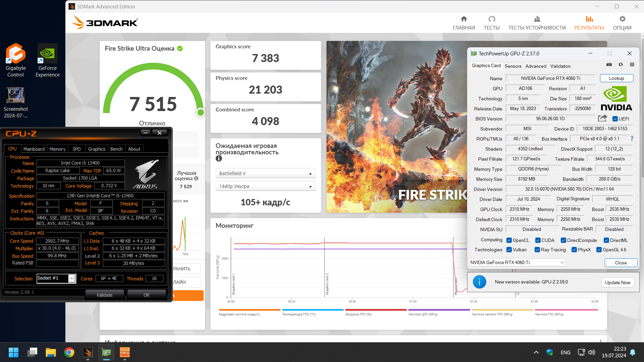Toggle Ray Tracing checkbox

point(537,250)
